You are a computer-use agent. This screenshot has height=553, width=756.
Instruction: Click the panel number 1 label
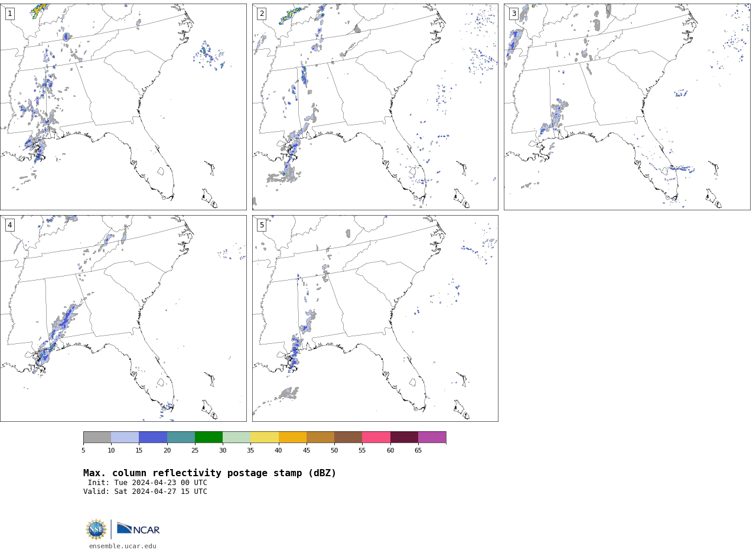click(9, 14)
